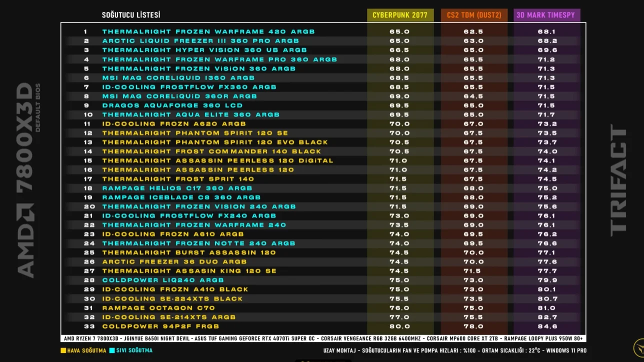Select Dragos Aquaforge 360 LCD entry
Screen dimensions: 644x362
[172, 105]
